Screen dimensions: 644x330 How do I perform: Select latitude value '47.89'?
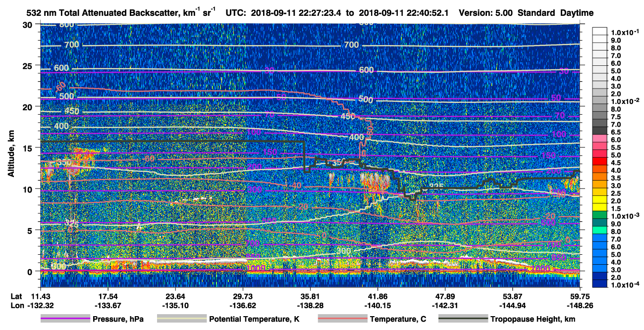click(x=445, y=296)
